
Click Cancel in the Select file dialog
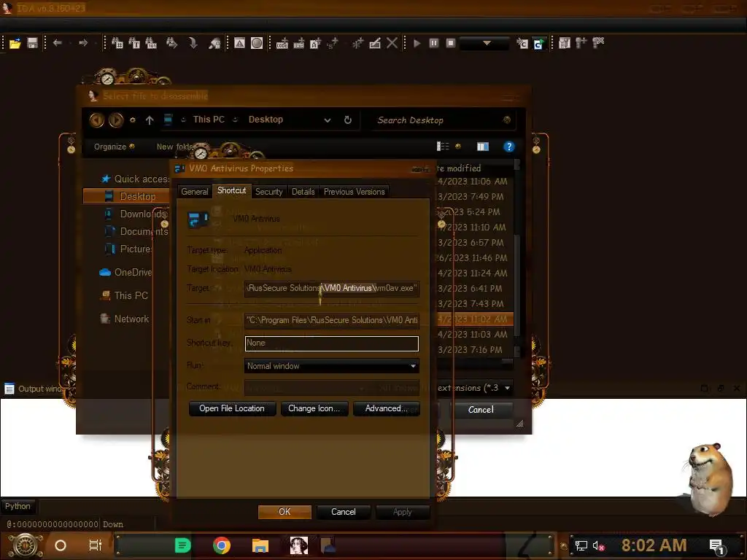pyautogui.click(x=481, y=410)
